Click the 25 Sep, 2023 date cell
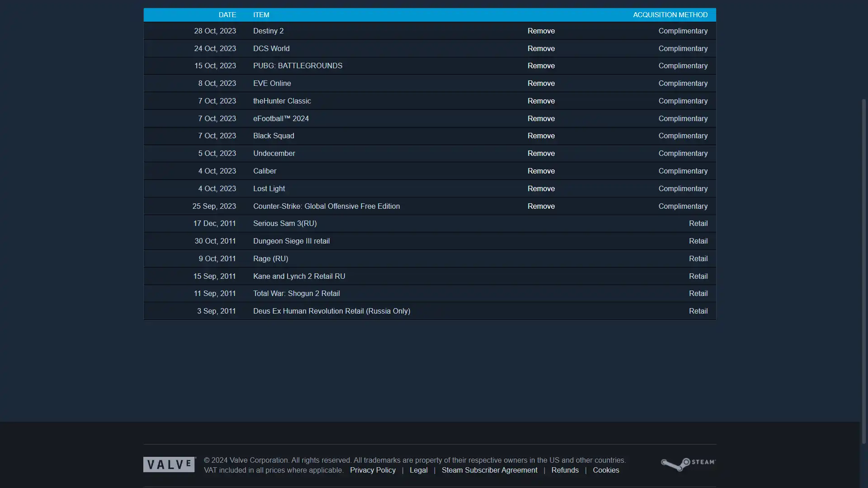Viewport: 868px width, 488px height. pos(214,206)
